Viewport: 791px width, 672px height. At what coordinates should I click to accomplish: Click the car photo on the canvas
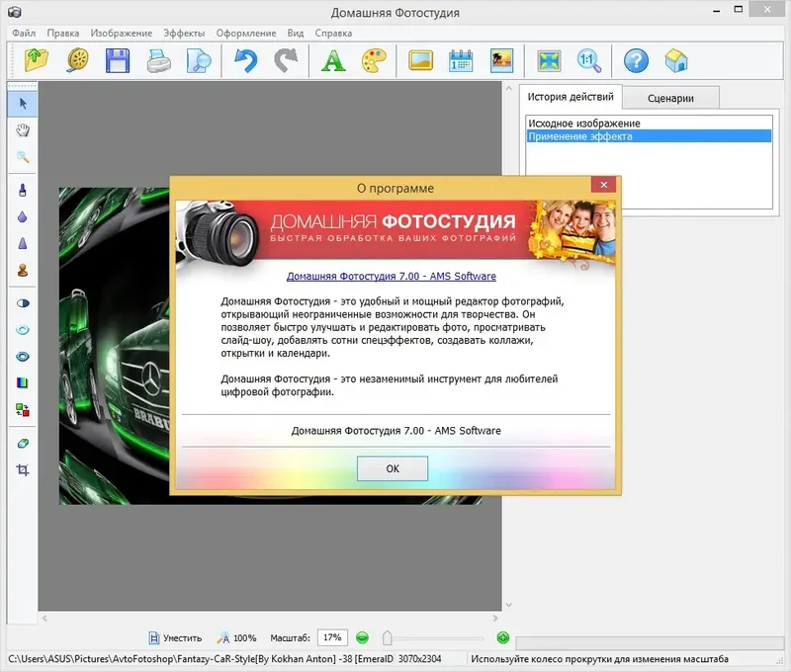[x=114, y=346]
